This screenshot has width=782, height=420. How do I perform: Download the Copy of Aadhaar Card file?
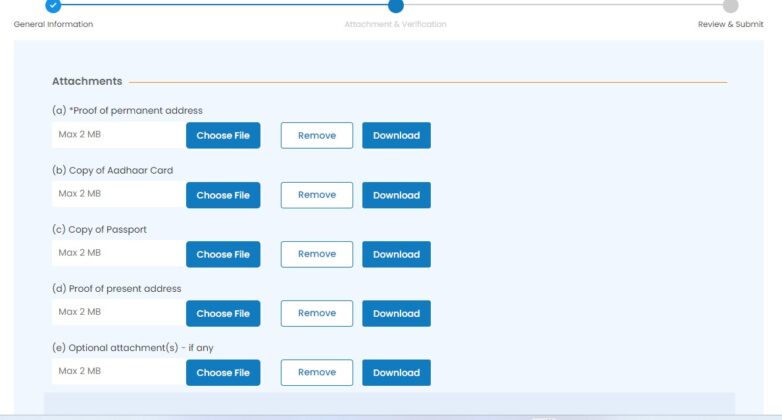pyautogui.click(x=396, y=195)
